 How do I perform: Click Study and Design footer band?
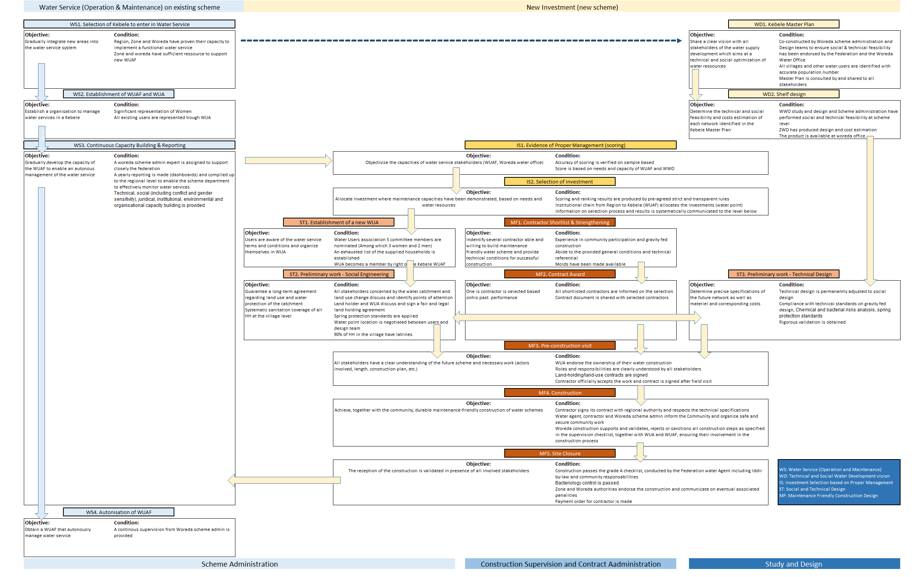794,564
